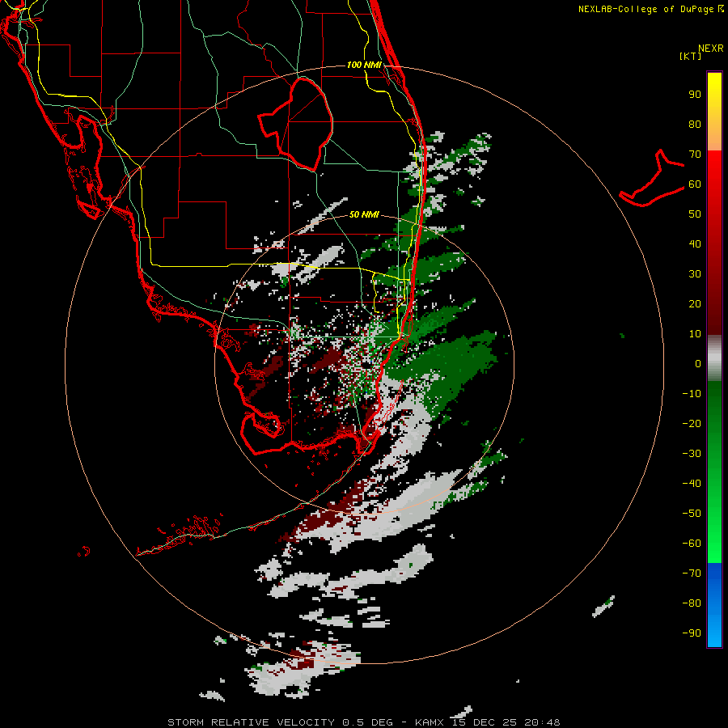
Task: Click the -10 value on velocity scale
Action: click(692, 394)
